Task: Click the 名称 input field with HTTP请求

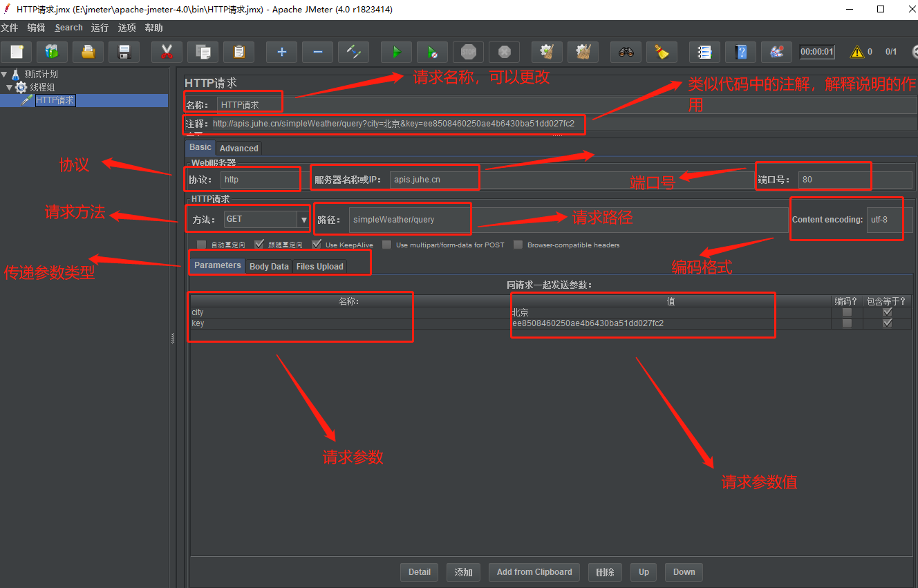Action: point(567,105)
